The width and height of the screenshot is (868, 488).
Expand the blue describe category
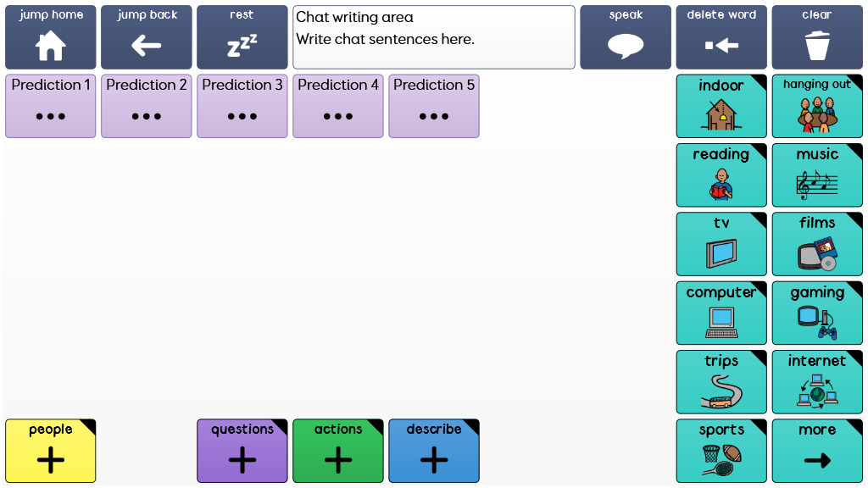click(433, 451)
